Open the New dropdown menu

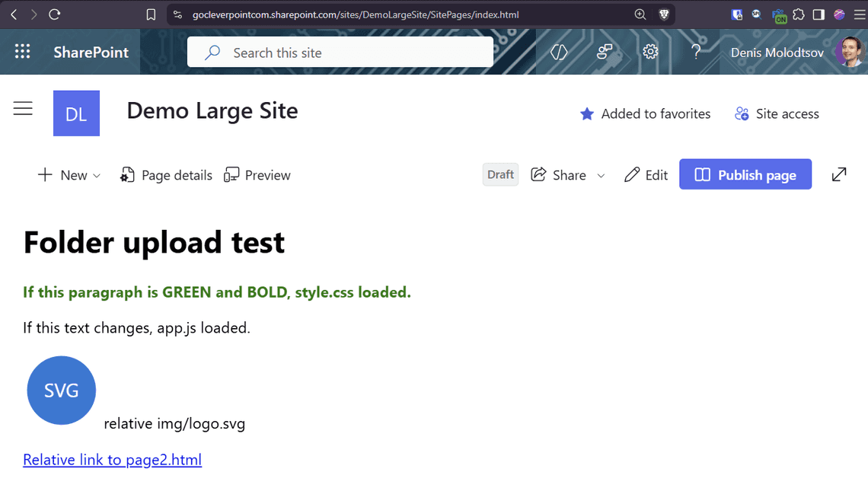(x=69, y=176)
